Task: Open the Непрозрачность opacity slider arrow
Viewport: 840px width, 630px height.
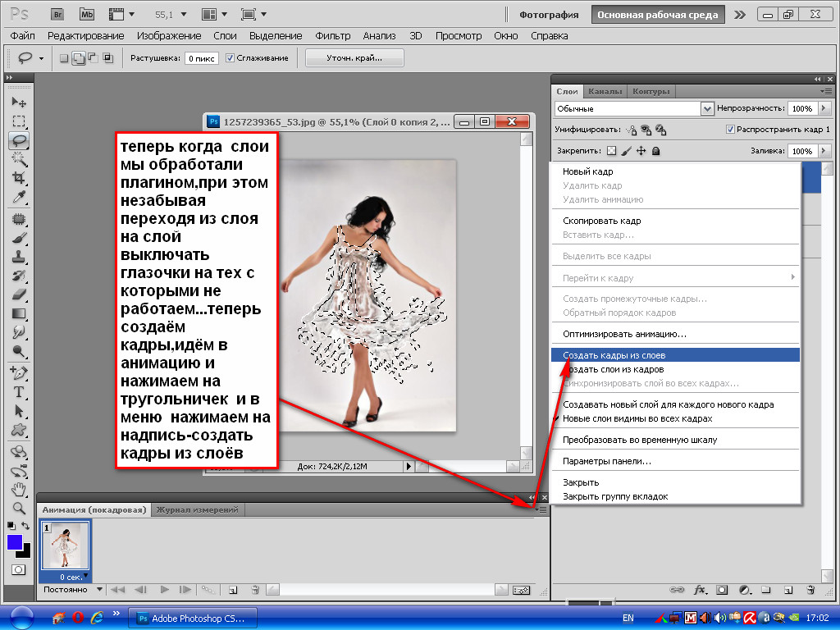Action: 822,108
